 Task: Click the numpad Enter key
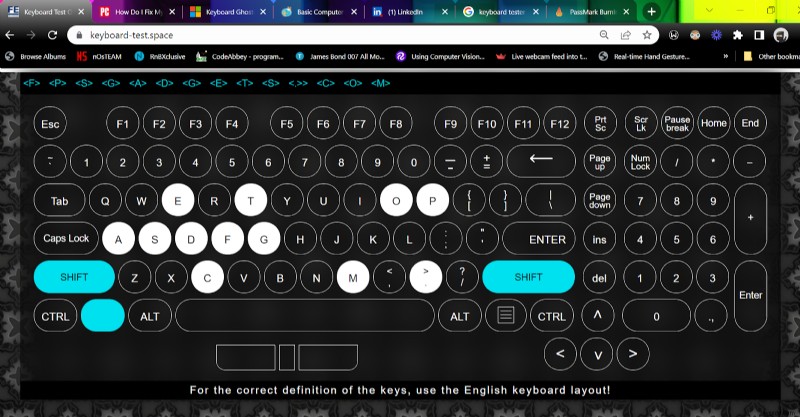click(751, 296)
